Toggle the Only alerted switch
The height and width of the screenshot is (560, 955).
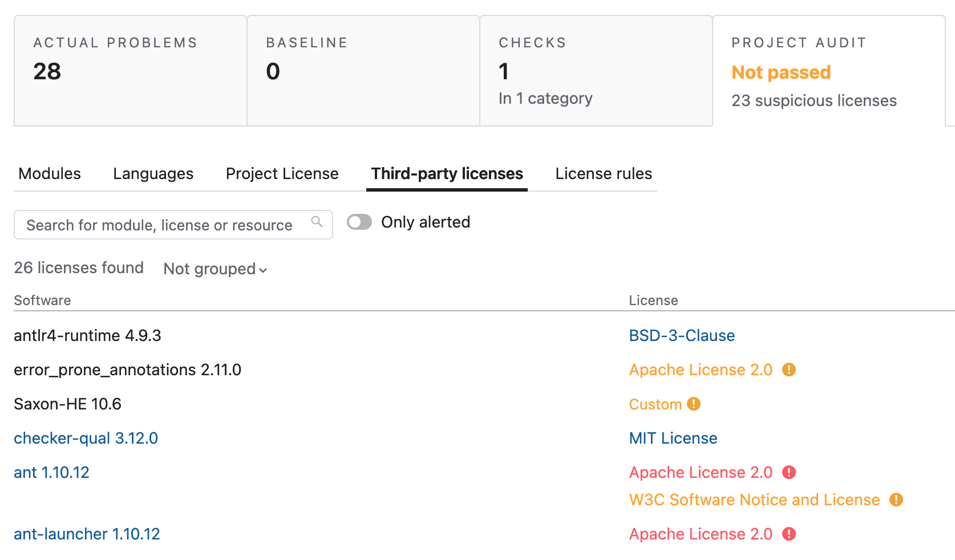coord(359,222)
